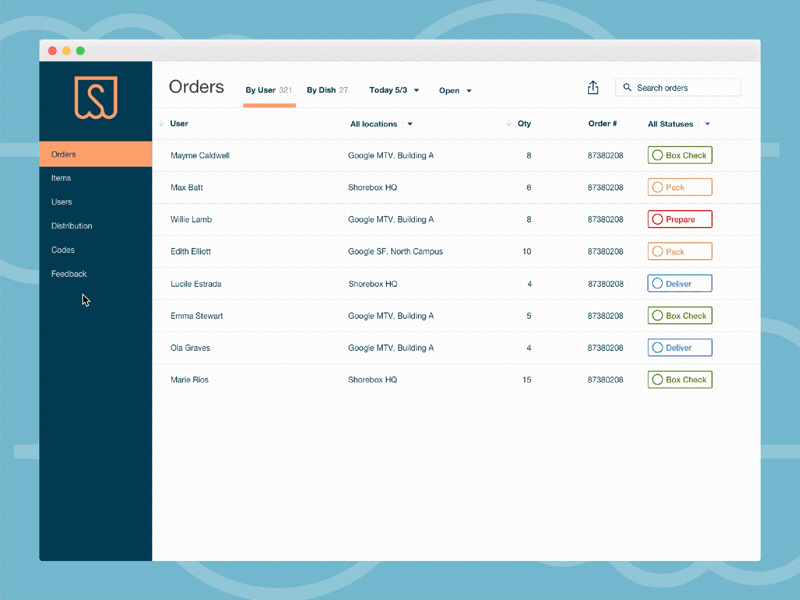Viewport: 800px width, 600px height.
Task: Open the Today 5/3 date dropdown
Action: (394, 90)
